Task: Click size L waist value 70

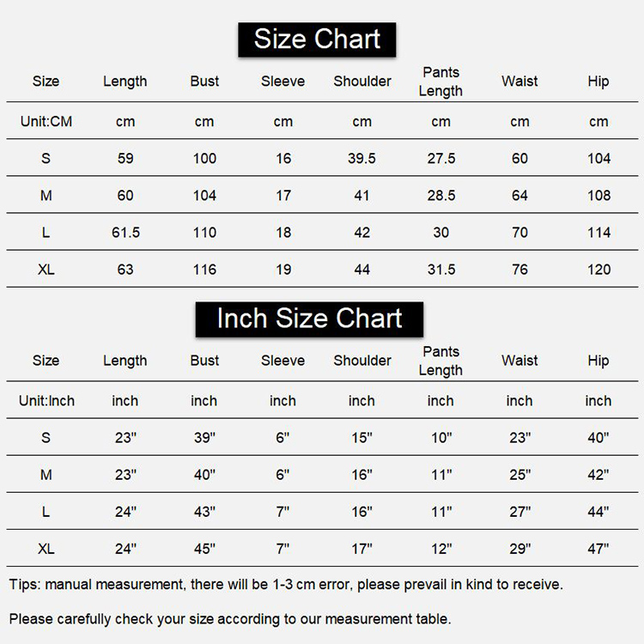Action: click(519, 233)
